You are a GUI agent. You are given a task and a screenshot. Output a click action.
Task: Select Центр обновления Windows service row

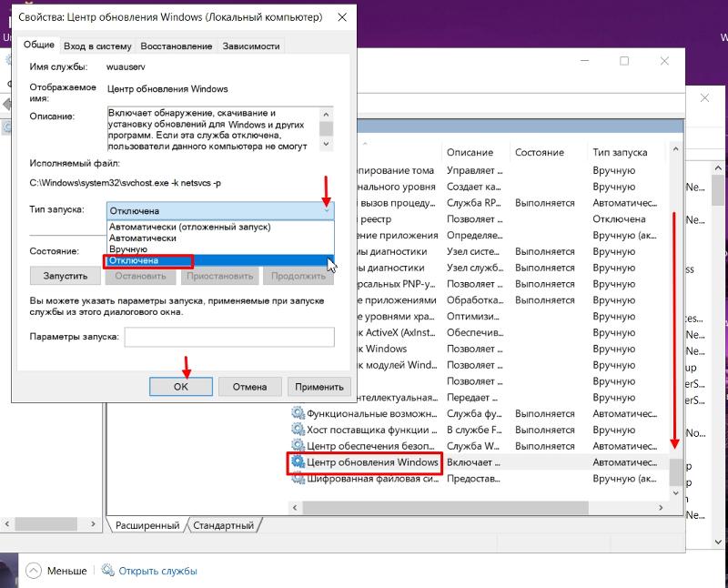pos(479,462)
